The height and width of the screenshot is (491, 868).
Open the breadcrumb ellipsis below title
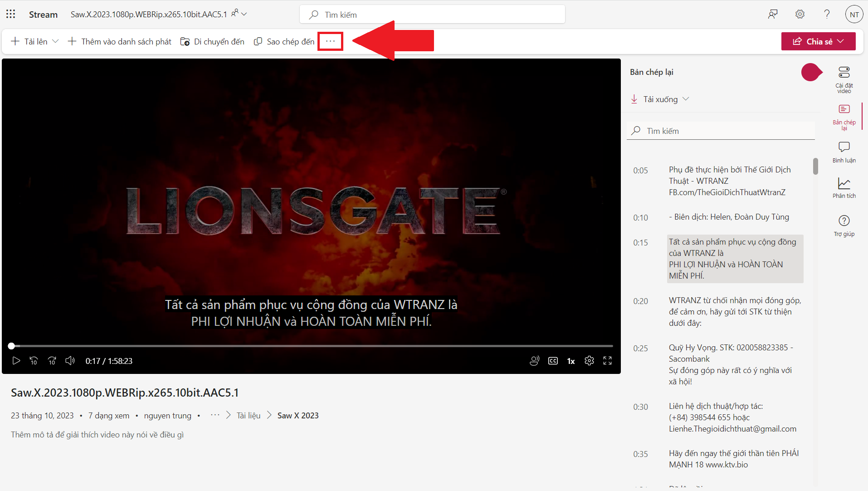point(215,415)
